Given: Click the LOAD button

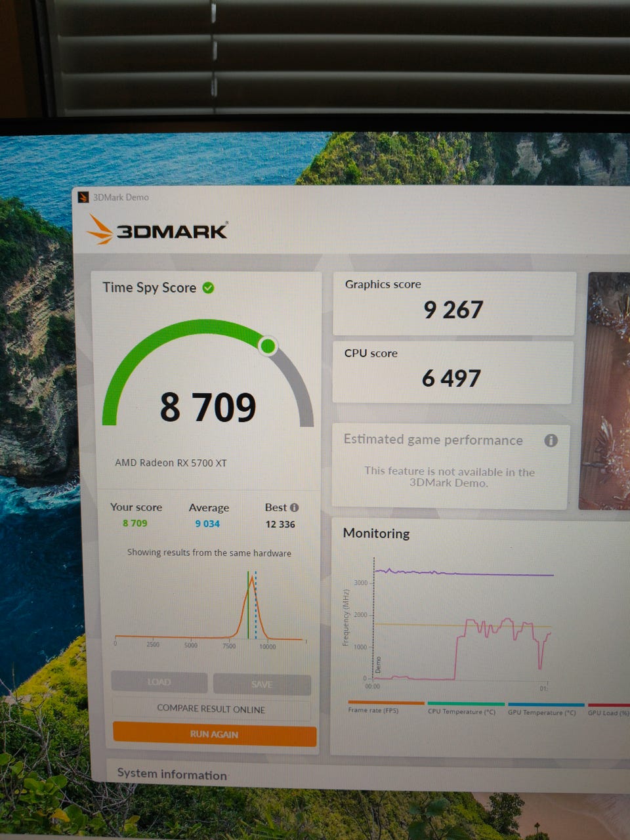Looking at the screenshot, I should point(159,682).
